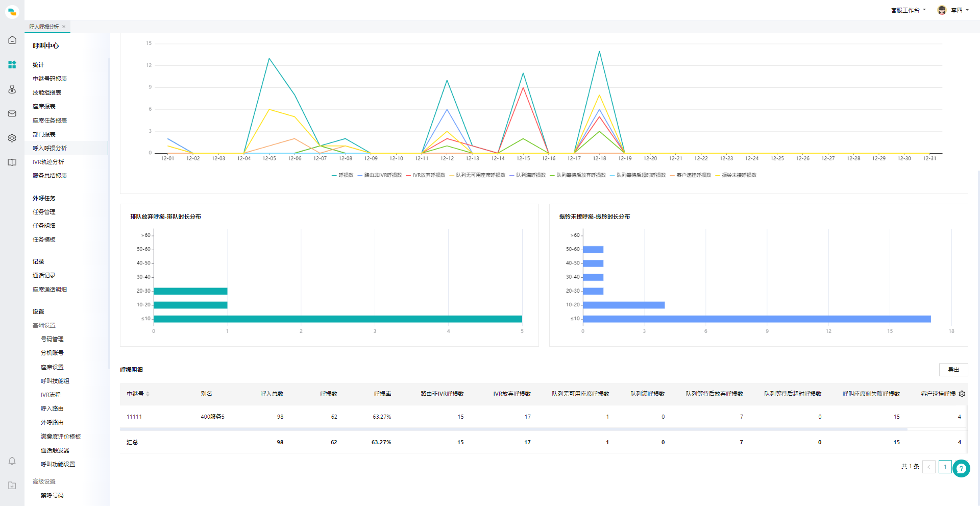
Task: Toggle IVR放弃呼损数 legend series
Action: click(426, 175)
